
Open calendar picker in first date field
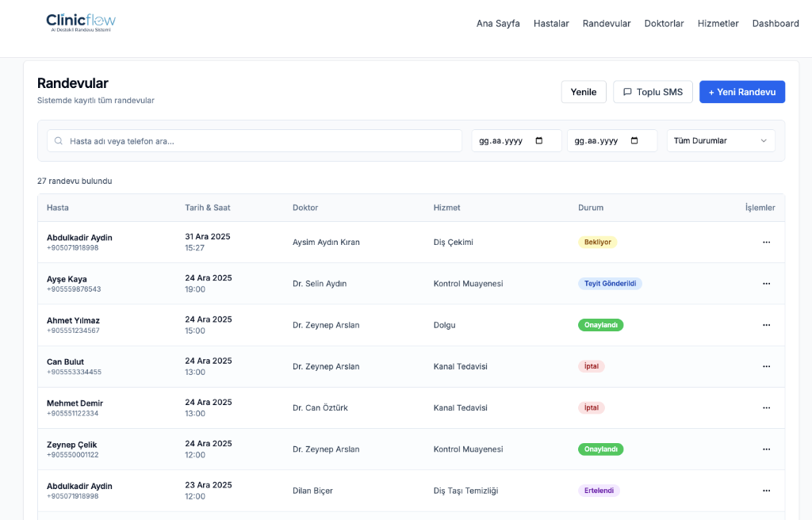[539, 141]
